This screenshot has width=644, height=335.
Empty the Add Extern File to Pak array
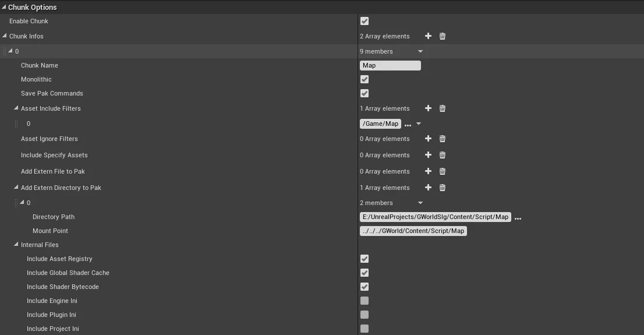(442, 171)
